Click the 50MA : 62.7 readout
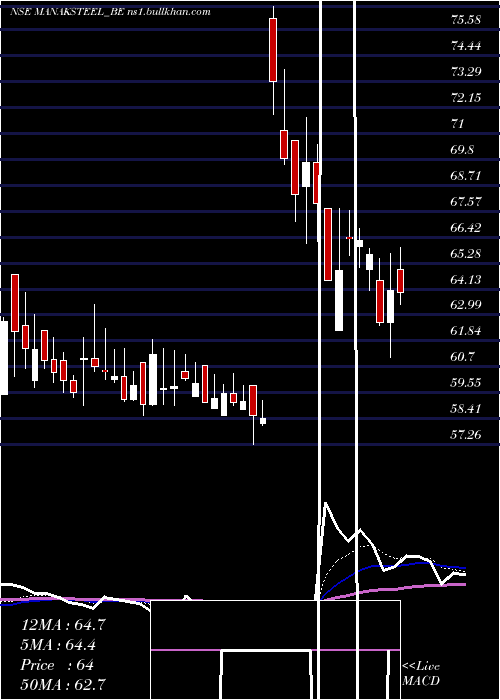The height and width of the screenshot is (700, 500). click(63, 684)
